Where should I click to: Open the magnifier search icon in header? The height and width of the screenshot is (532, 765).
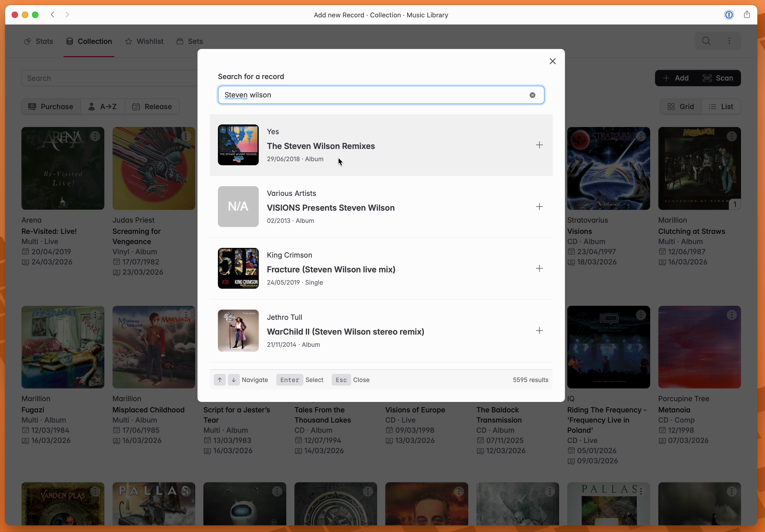(x=706, y=41)
